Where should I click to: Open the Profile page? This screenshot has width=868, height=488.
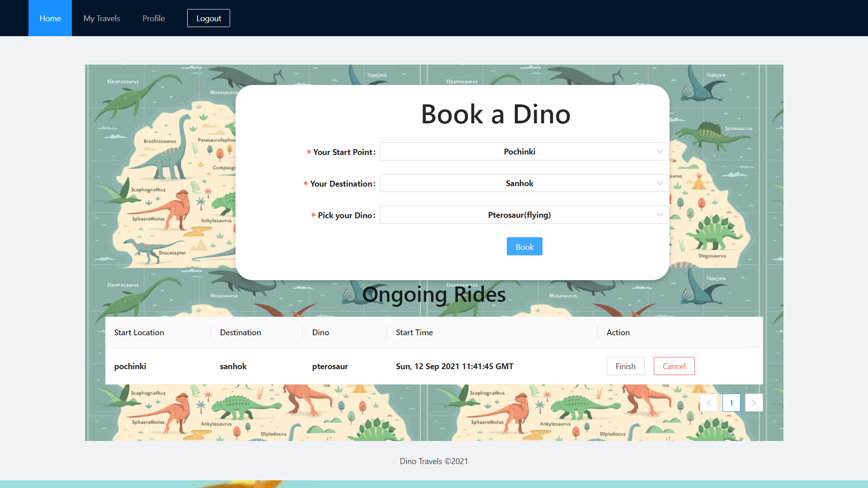coord(154,19)
